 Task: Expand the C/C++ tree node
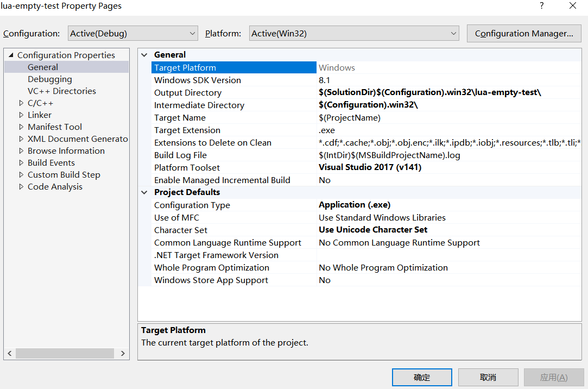coord(21,103)
